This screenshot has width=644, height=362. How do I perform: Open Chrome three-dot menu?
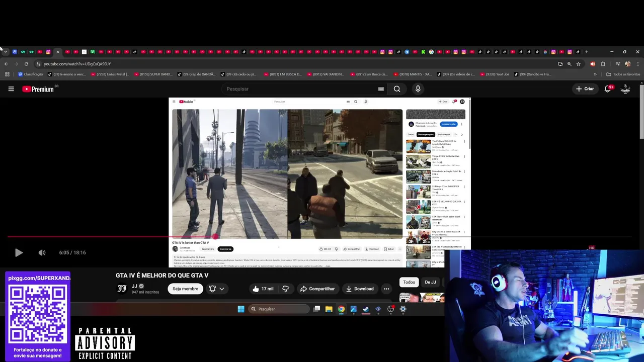638,64
